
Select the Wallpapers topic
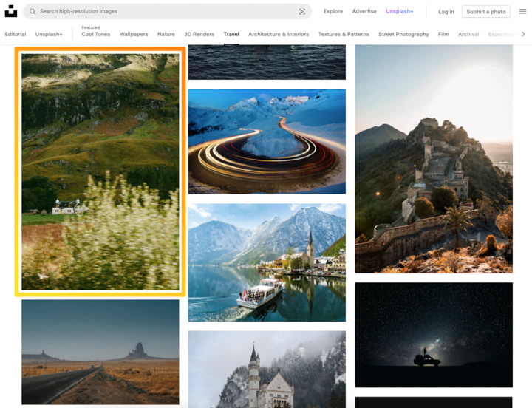(134, 34)
